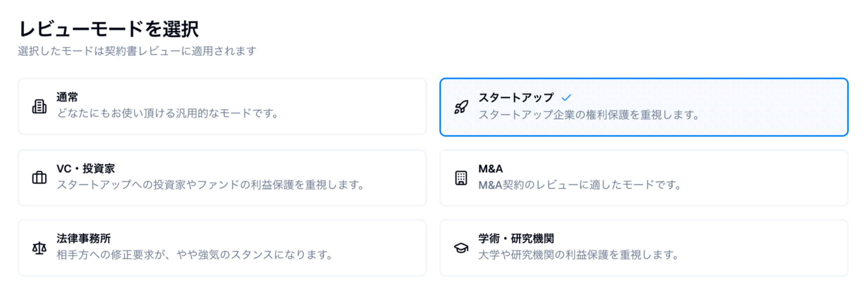Select the 通常 review mode card
Image resolution: width=868 pixels, height=293 pixels.
(x=222, y=106)
